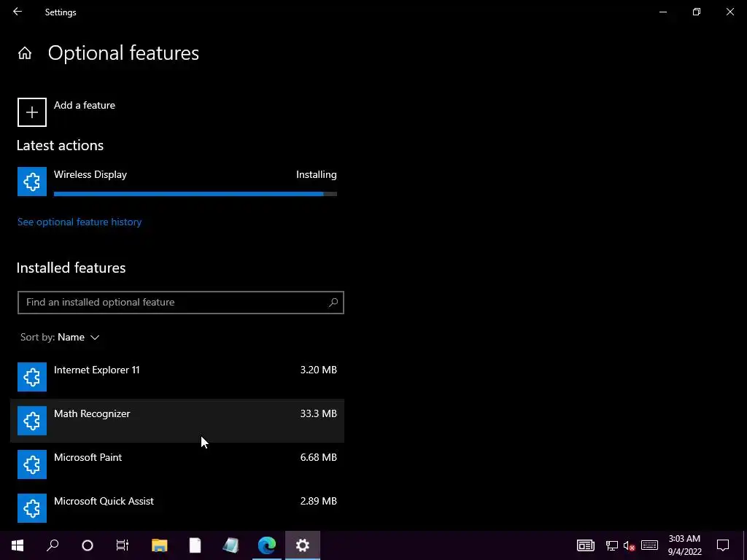Image resolution: width=747 pixels, height=560 pixels.
Task: Open See optional feature history link
Action: click(80, 222)
